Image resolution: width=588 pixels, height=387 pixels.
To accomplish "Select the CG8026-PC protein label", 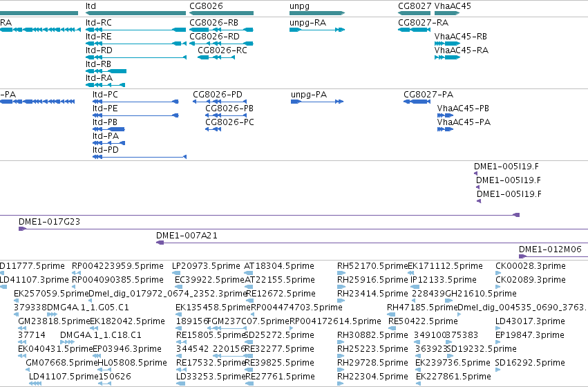I will (x=229, y=122).
